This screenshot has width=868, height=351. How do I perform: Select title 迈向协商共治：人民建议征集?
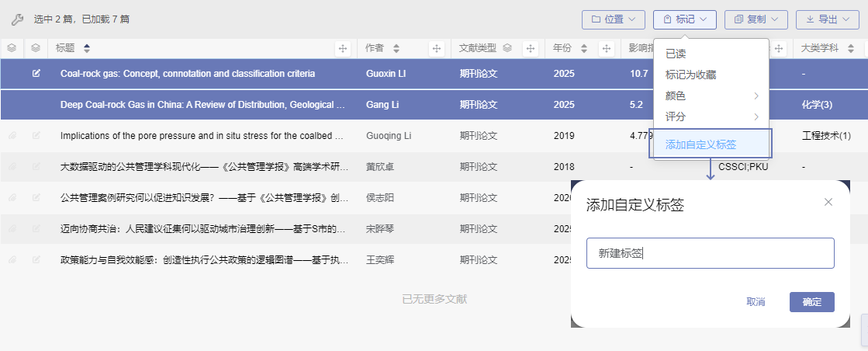(204, 228)
